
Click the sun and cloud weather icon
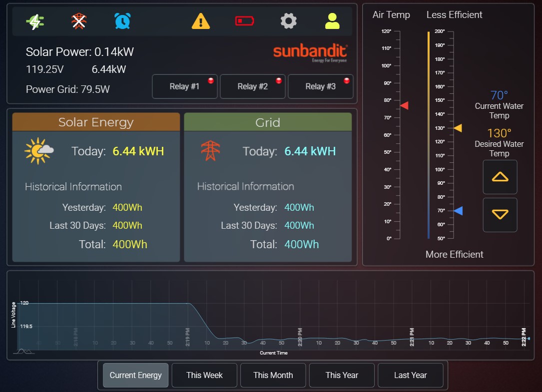coord(39,151)
